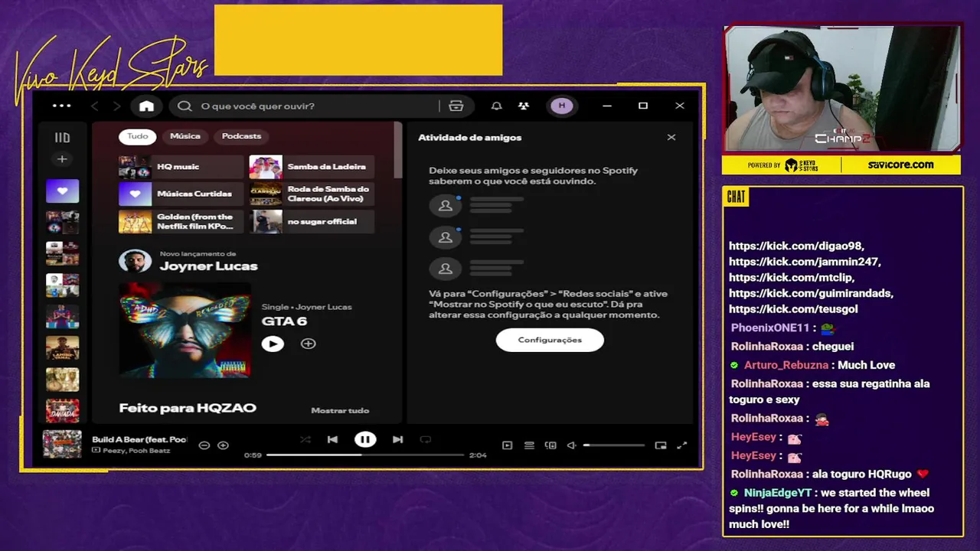
Task: Go forward with the right arrow
Action: pyautogui.click(x=116, y=106)
